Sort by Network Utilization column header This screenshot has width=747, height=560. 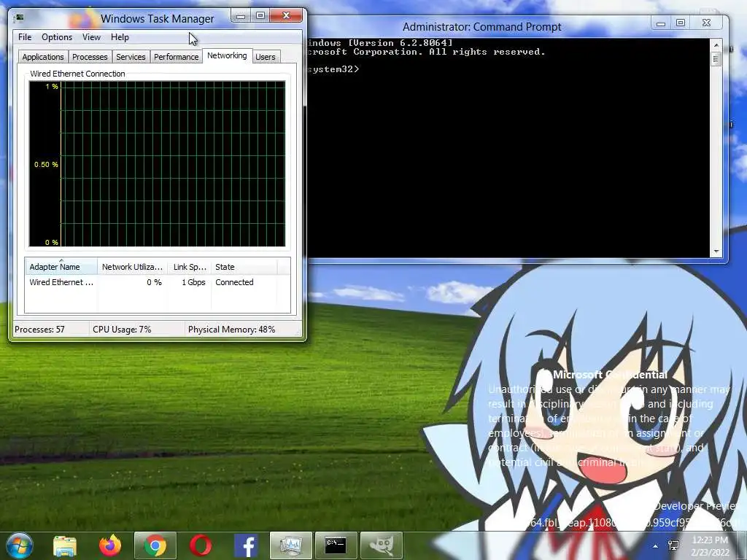(x=132, y=267)
